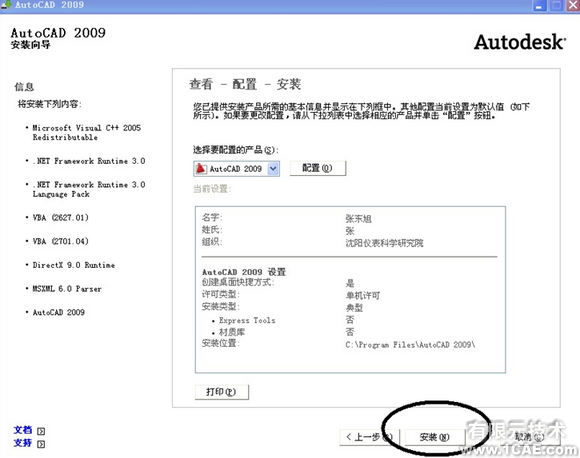Click the 信息 sidebar heading
Viewport: 580px width, 458px height.
pyautogui.click(x=24, y=87)
